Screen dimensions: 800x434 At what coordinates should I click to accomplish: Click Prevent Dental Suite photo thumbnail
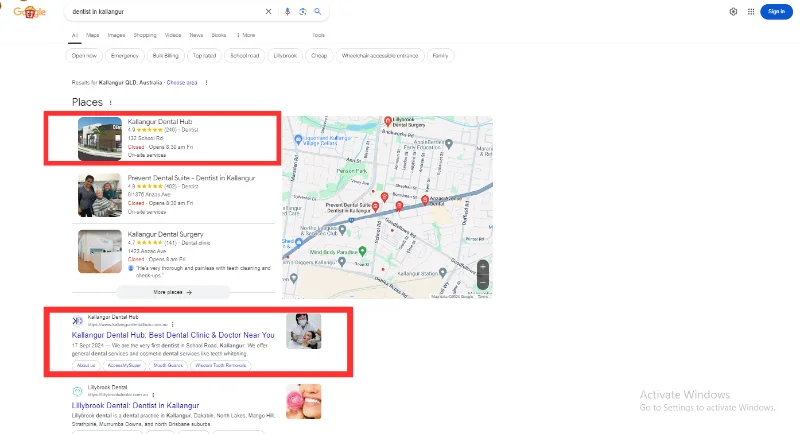click(100, 195)
